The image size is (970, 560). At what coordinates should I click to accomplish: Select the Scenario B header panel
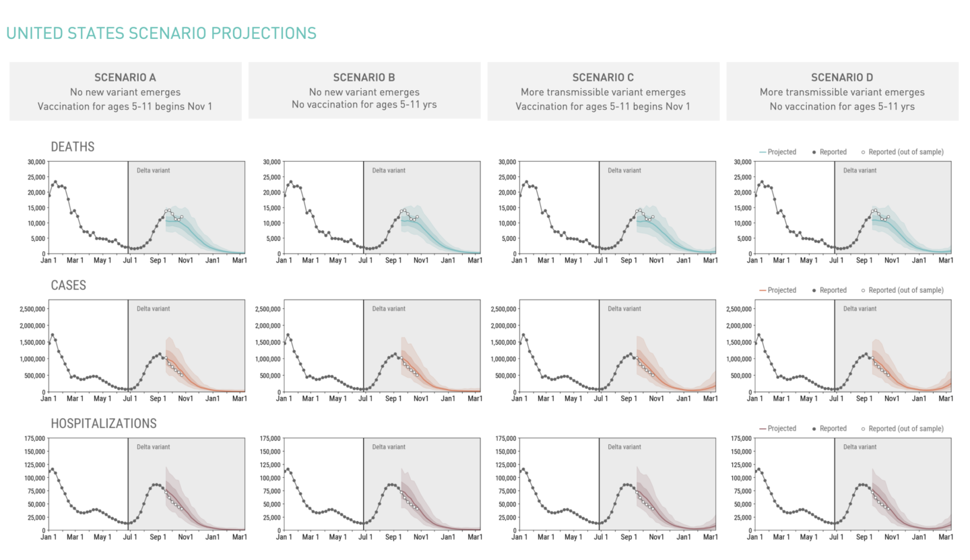click(x=364, y=90)
